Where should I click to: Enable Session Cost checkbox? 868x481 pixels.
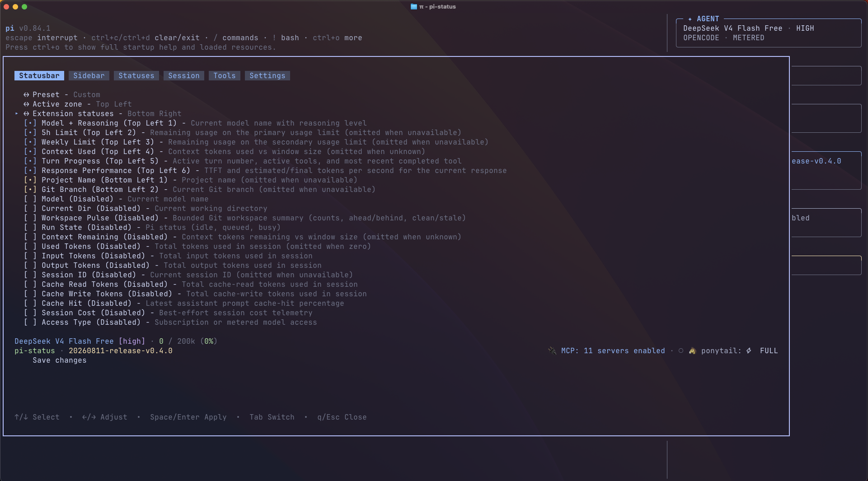(30, 313)
